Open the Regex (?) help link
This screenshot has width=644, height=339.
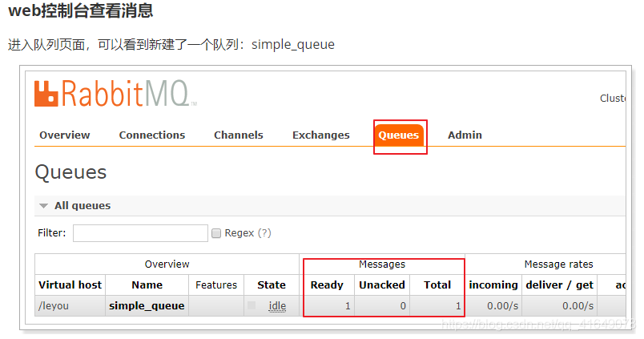click(x=264, y=233)
